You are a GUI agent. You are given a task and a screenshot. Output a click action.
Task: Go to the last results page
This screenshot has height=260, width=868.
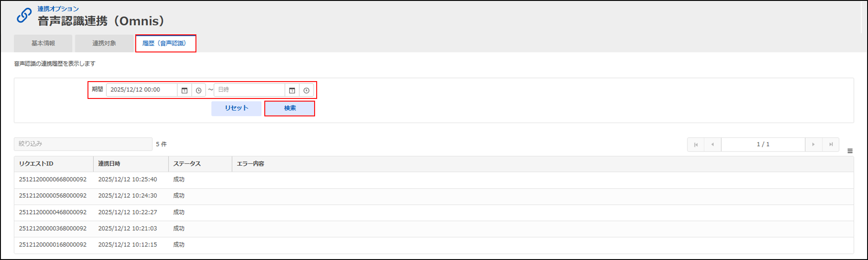831,145
